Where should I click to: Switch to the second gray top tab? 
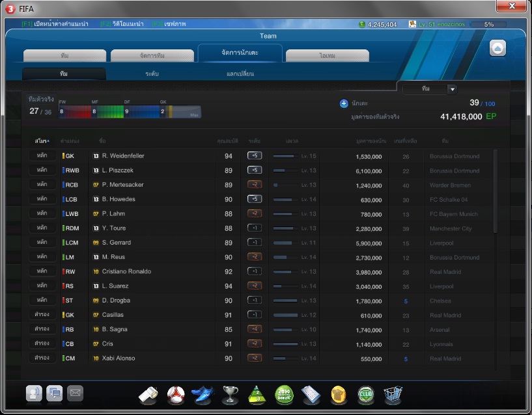[152, 55]
